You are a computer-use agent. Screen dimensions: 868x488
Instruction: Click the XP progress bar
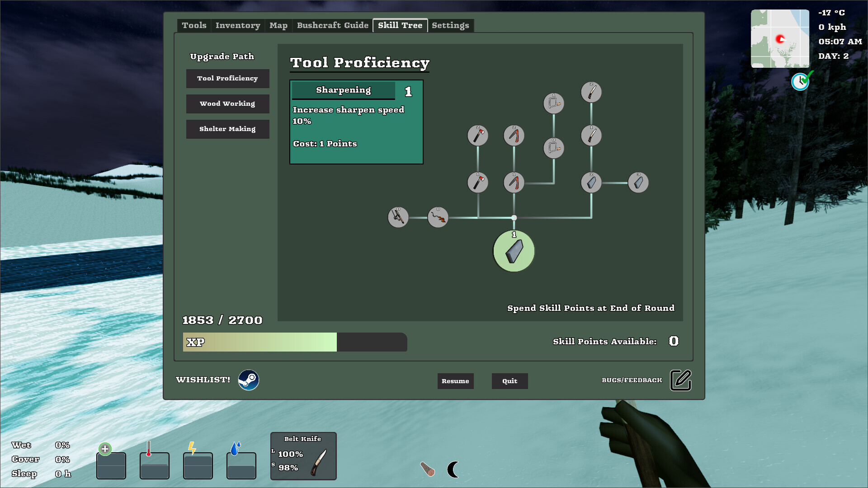(x=294, y=342)
